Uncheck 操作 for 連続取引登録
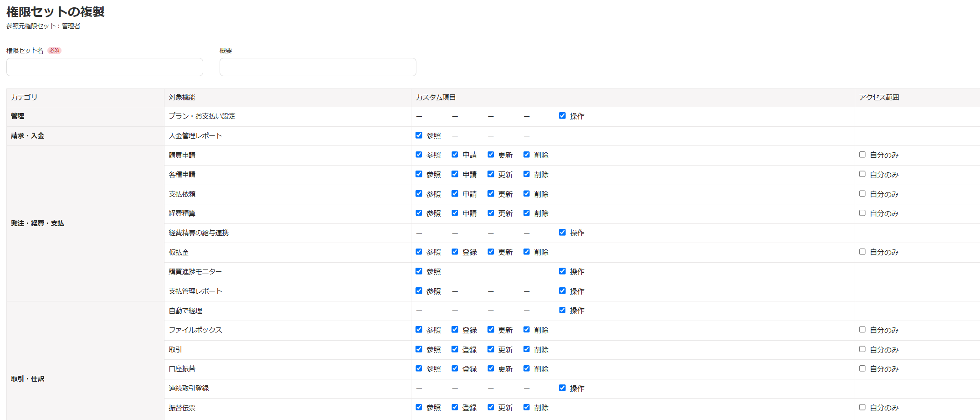 (x=562, y=388)
